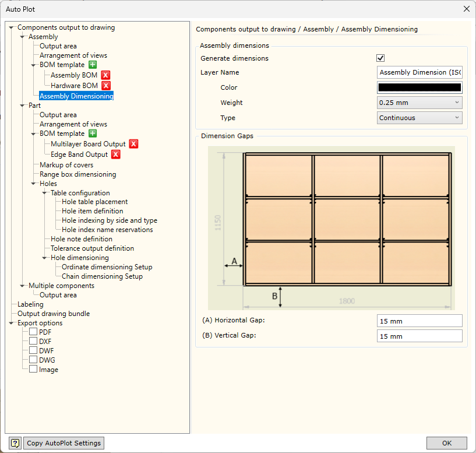476x453 pixels.
Task: Click Copy AutoPlot Settings button
Action: (x=64, y=443)
